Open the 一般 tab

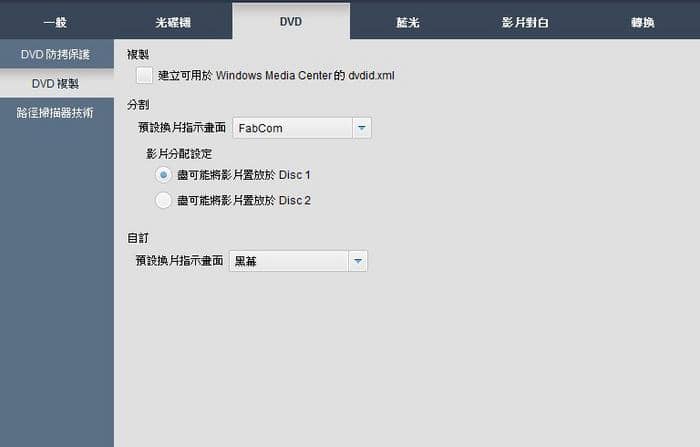tap(55, 22)
